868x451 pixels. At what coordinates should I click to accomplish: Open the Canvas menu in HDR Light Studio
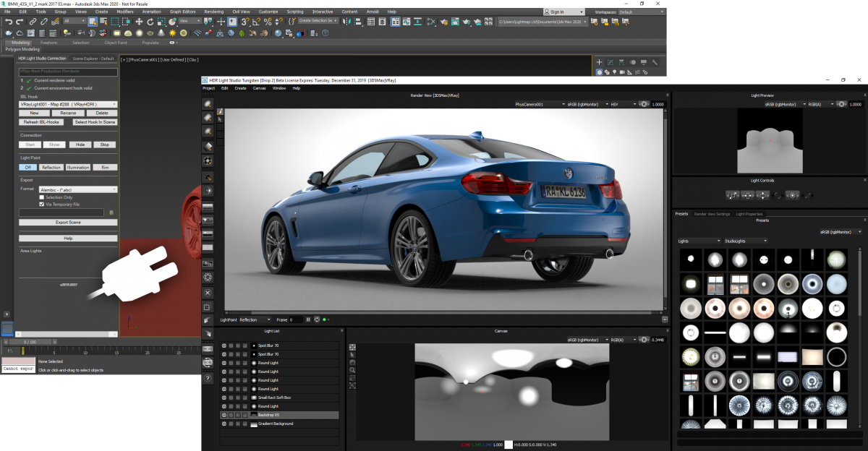pos(259,88)
